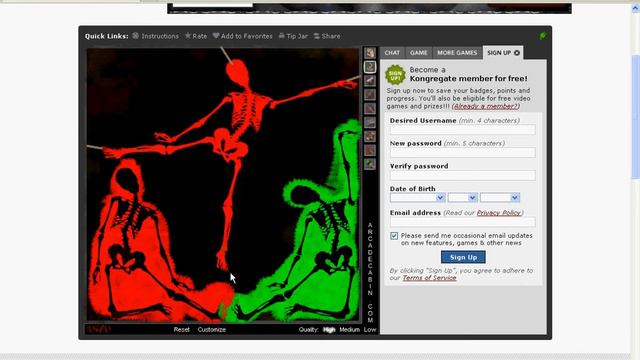This screenshot has height=360, width=640.
Task: Click into the Email address field
Action: [462, 222]
